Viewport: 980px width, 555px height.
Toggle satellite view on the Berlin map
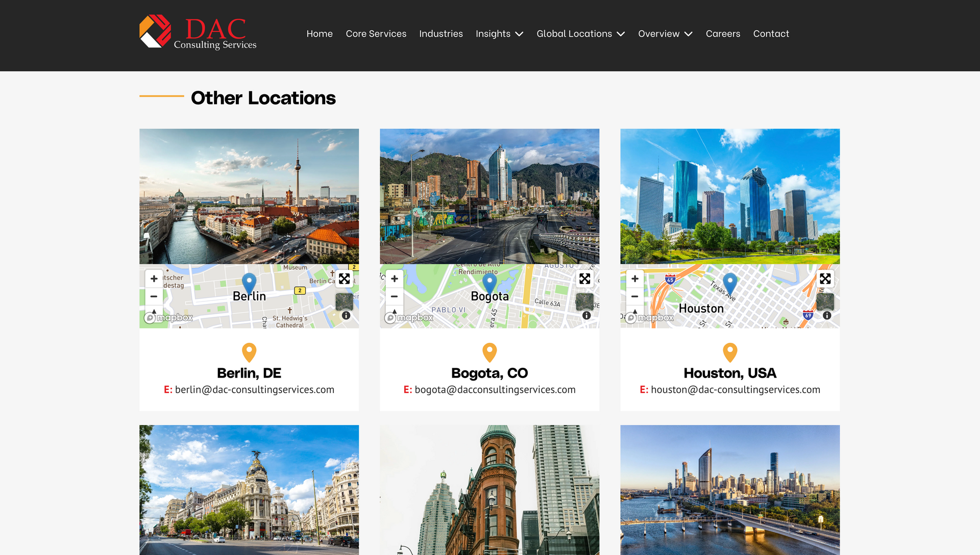click(x=345, y=301)
